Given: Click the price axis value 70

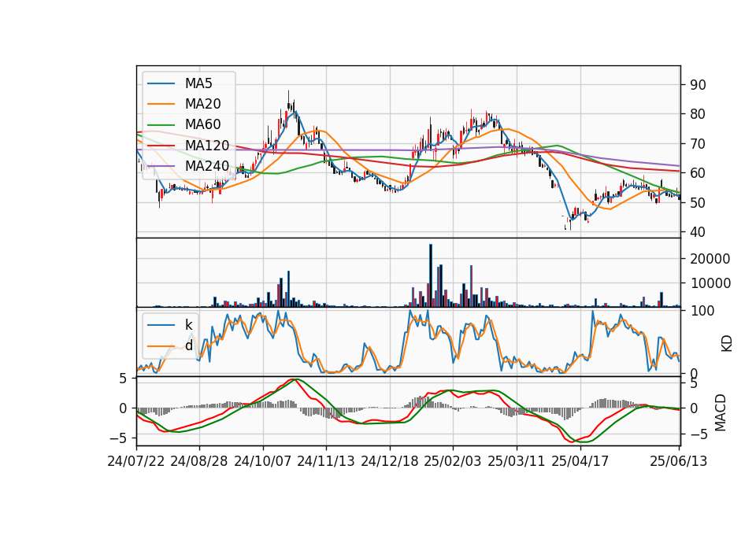Looking at the screenshot, I should click(x=699, y=143).
